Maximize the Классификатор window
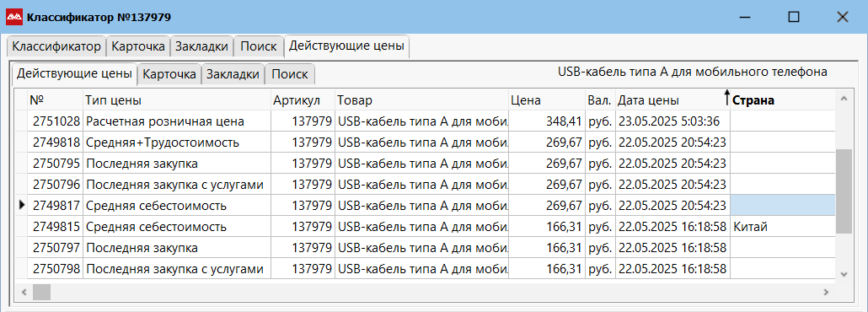This screenshot has width=868, height=312. tap(793, 17)
